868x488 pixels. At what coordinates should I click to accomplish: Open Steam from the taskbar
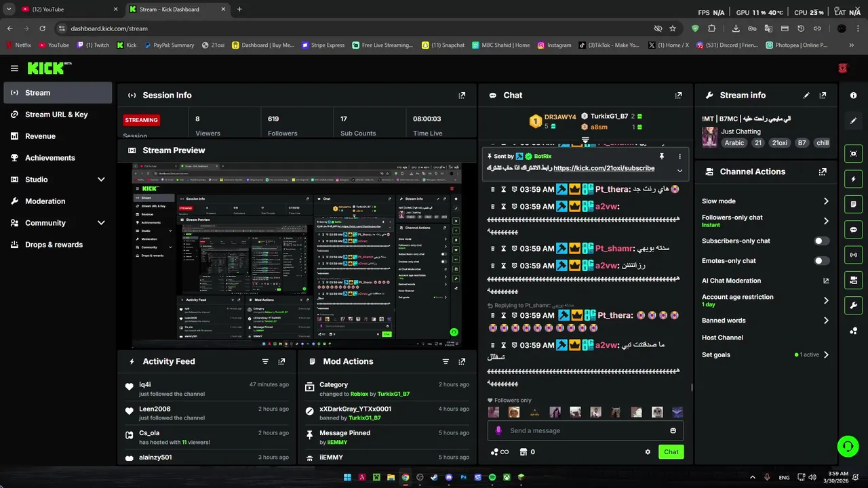point(434,477)
